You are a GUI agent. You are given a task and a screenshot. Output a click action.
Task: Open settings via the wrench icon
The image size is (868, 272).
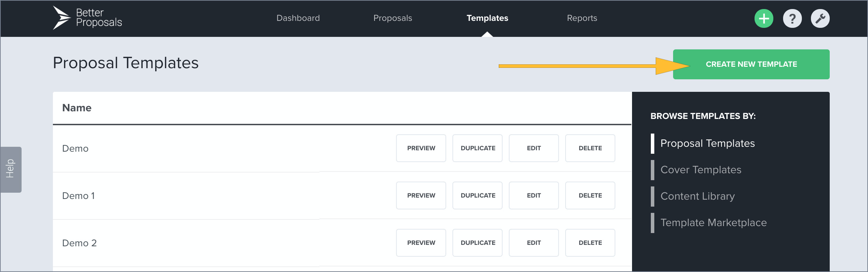pyautogui.click(x=820, y=18)
